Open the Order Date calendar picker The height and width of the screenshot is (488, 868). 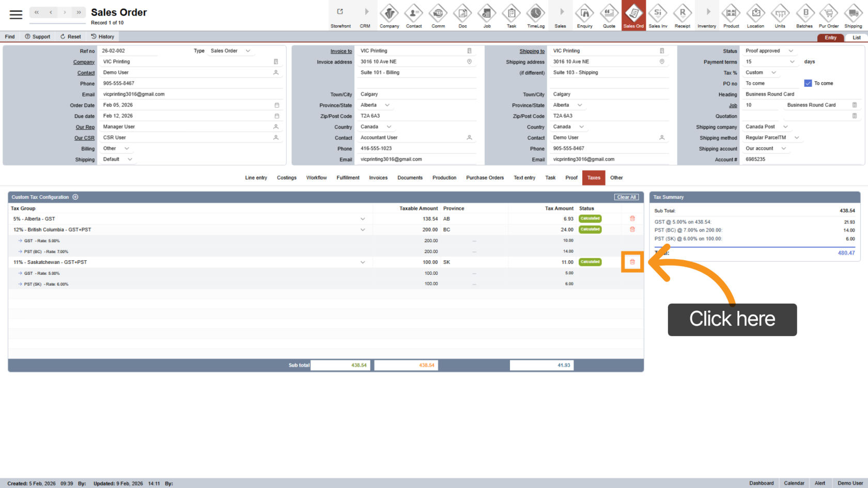pyautogui.click(x=276, y=105)
